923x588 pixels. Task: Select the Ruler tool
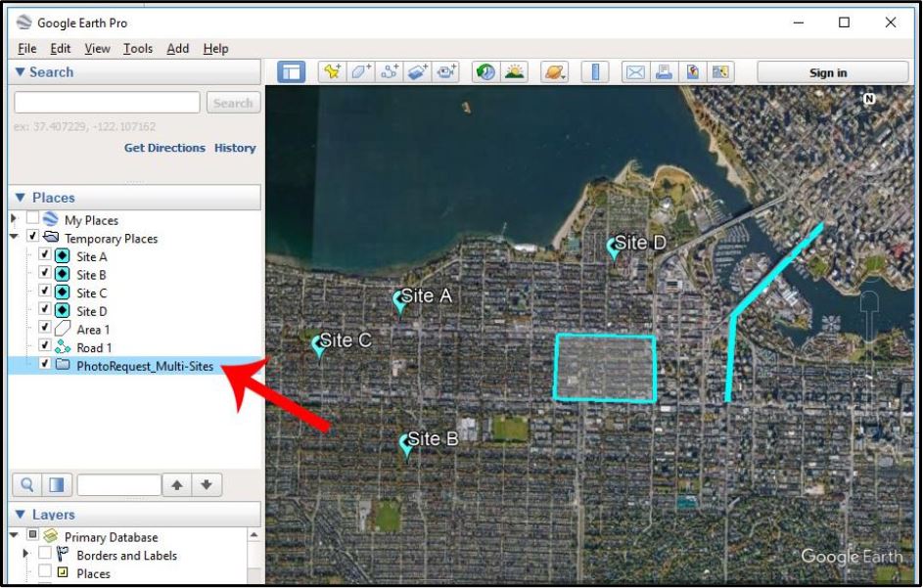coord(595,72)
